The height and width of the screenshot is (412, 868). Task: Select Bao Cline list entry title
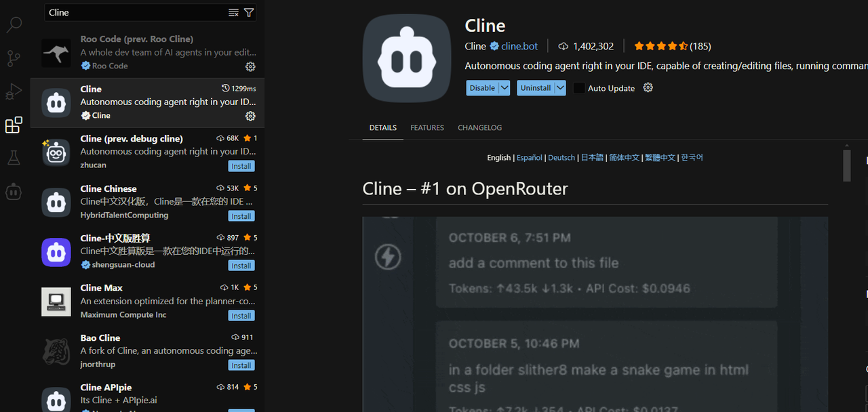pos(100,337)
